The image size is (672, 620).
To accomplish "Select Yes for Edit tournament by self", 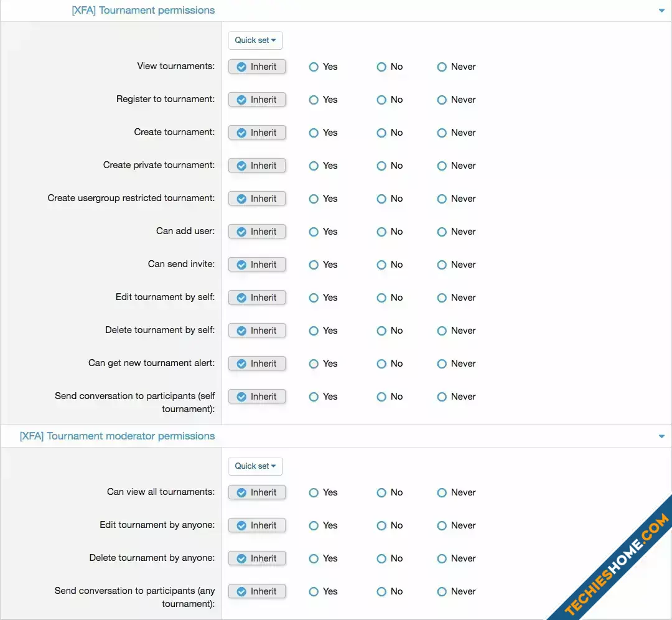I will pyautogui.click(x=323, y=298).
